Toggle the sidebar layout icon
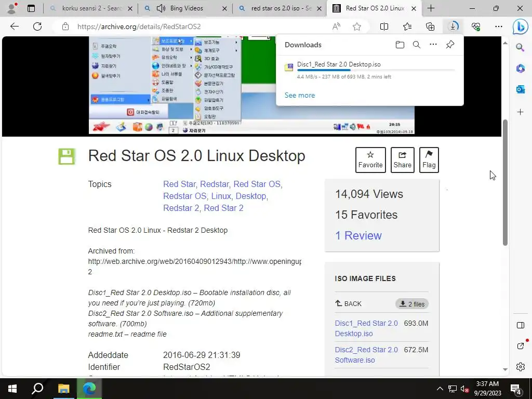The width and height of the screenshot is (532, 399). coord(520,325)
